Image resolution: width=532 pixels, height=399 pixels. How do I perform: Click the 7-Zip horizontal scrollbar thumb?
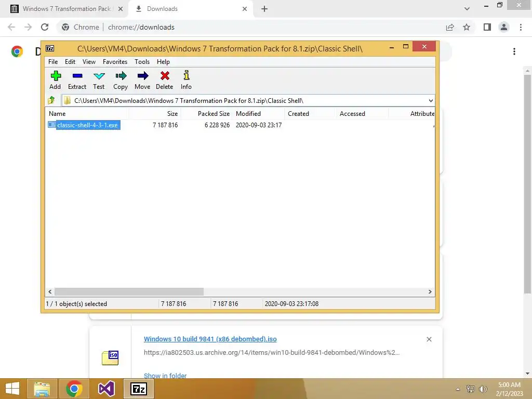click(129, 292)
